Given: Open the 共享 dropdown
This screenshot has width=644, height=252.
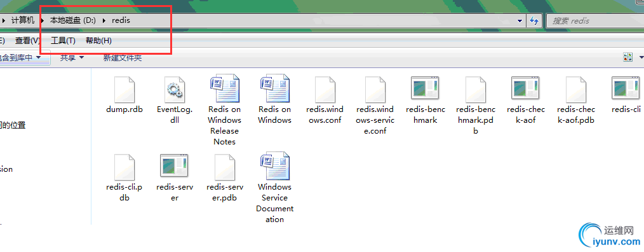Looking at the screenshot, I should tap(72, 58).
